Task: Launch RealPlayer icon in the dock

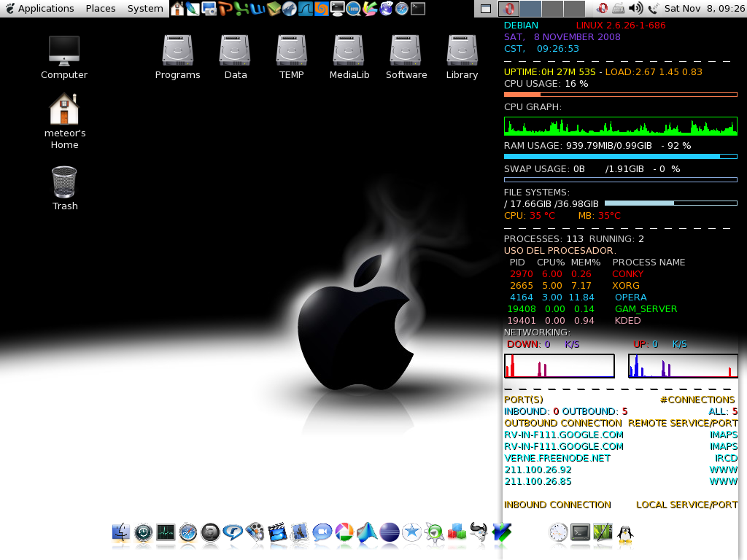Action: tap(233, 532)
